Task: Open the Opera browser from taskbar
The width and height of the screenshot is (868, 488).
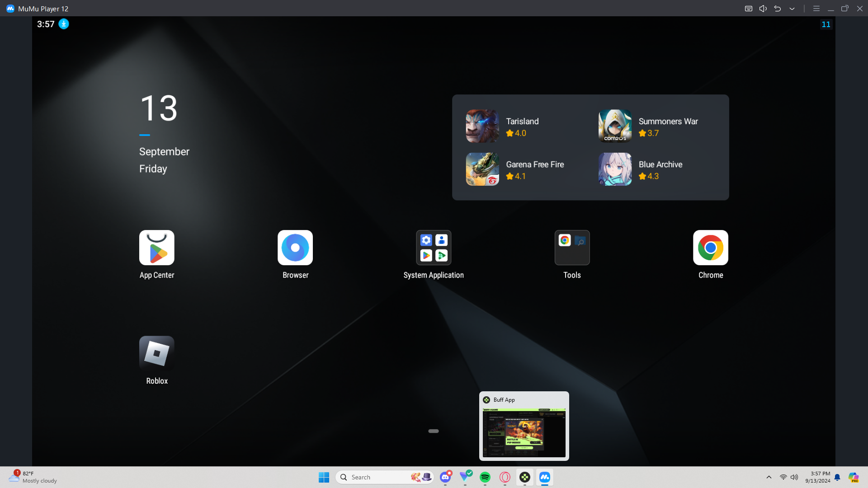Action: [505, 477]
